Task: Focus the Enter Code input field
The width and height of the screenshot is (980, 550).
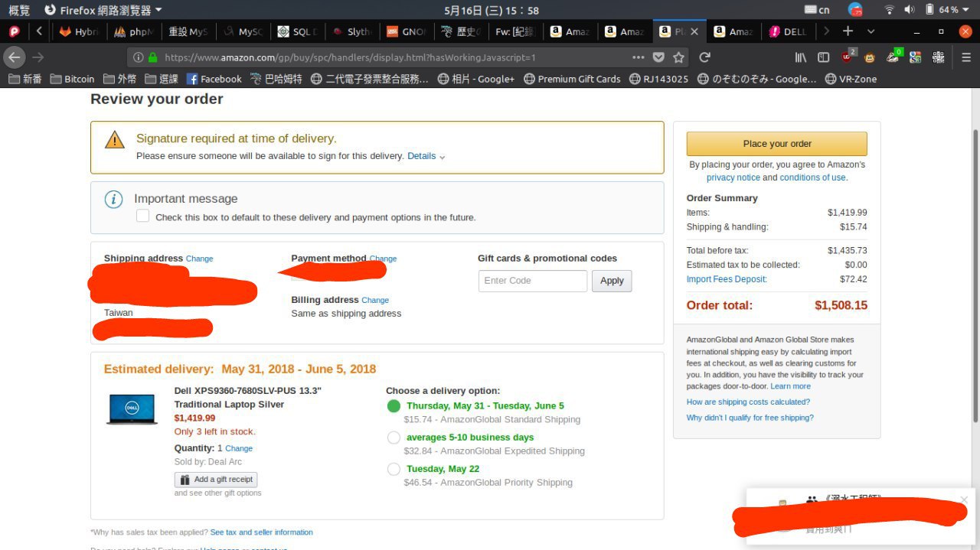Action: pyautogui.click(x=533, y=281)
